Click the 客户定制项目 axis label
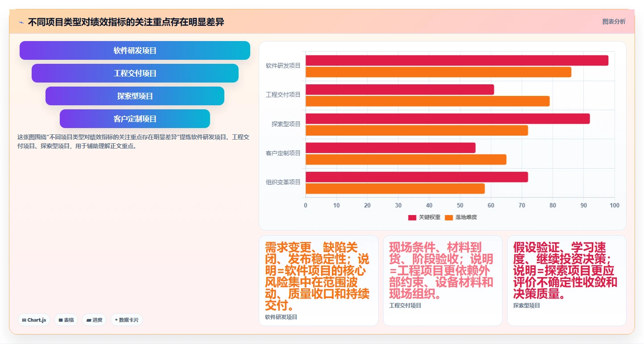 (283, 153)
